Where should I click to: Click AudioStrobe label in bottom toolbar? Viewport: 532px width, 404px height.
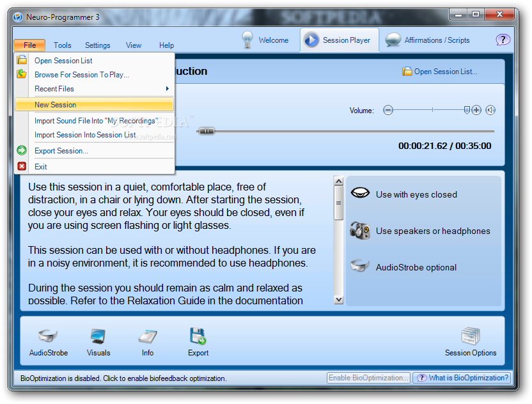click(x=48, y=353)
